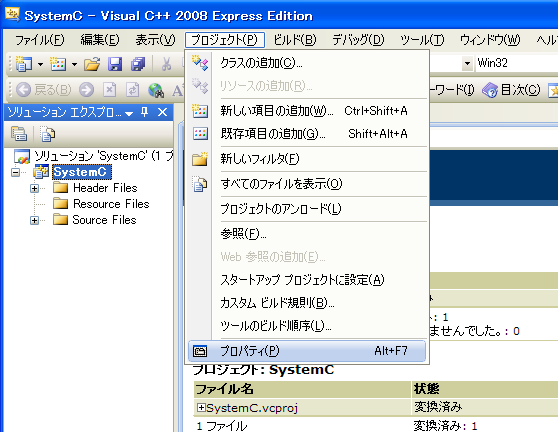The height and width of the screenshot is (432, 558).
Task: Close the Solution Explorer panel
Action: pyautogui.click(x=162, y=112)
